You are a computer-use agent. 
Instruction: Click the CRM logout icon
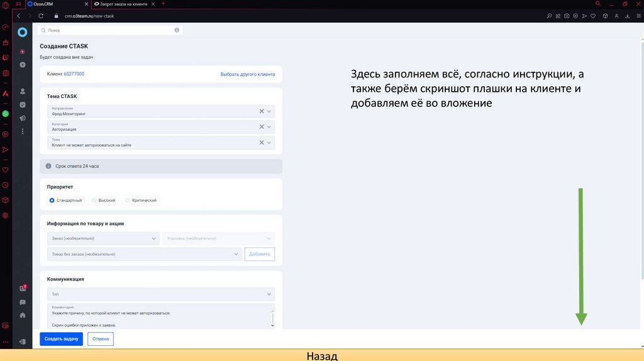(23, 342)
